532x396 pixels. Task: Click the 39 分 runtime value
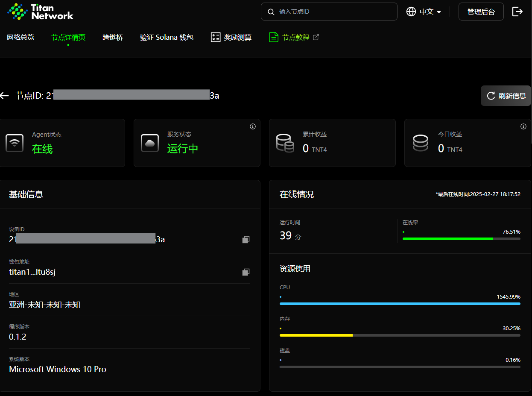point(290,235)
